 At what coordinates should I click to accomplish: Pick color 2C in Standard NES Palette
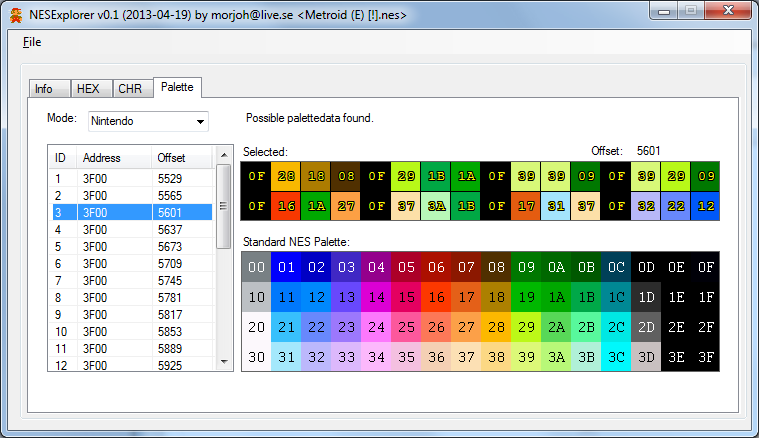pyautogui.click(x=616, y=327)
